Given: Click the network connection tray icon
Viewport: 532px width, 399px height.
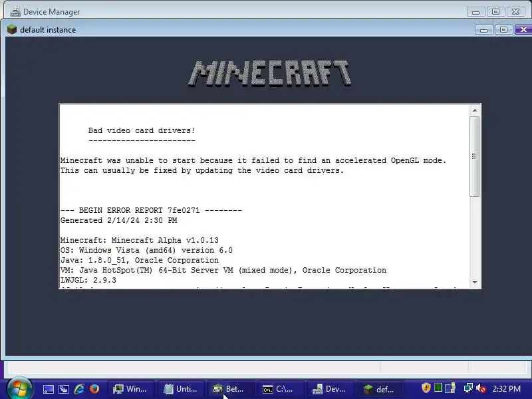Looking at the screenshot, I should 468,388.
